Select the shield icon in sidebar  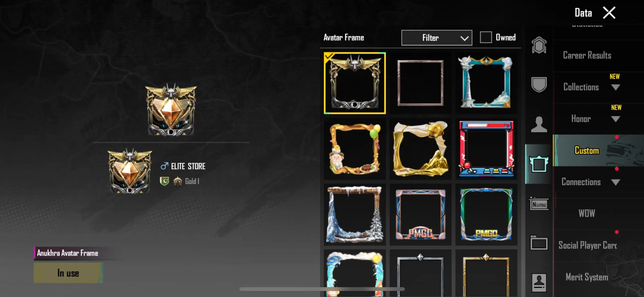point(539,84)
